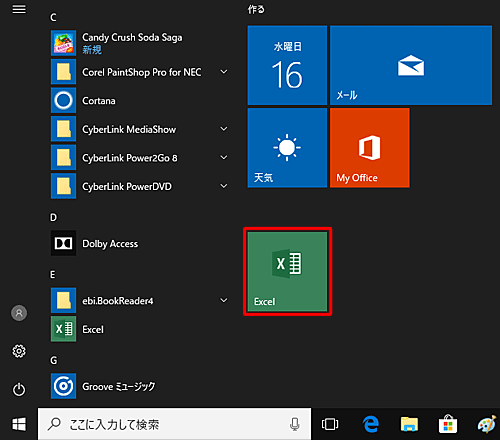Image resolution: width=500 pixels, height=440 pixels.
Task: Expand the Start hamburger menu
Action: click(x=19, y=9)
